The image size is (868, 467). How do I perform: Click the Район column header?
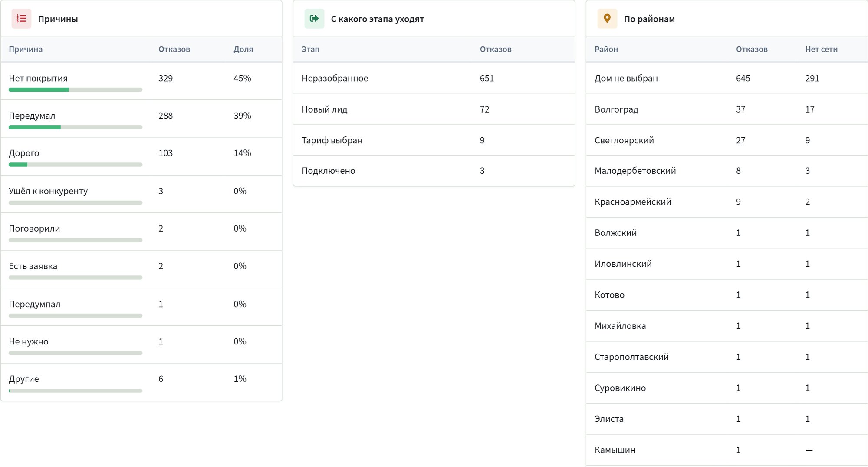click(x=606, y=49)
